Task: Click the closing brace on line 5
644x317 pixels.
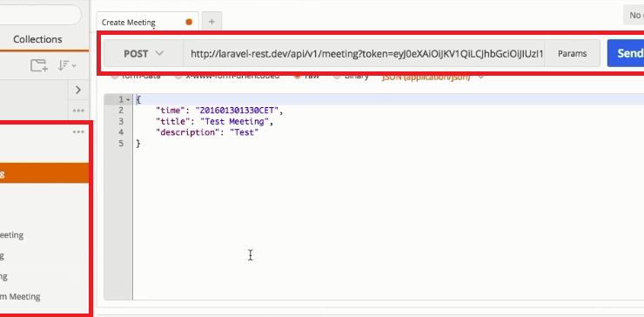Action: 138,144
